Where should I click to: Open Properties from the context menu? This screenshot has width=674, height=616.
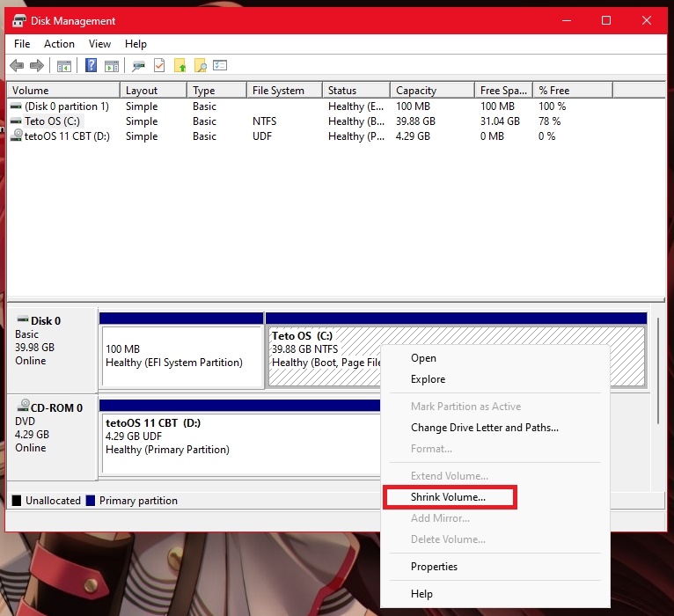[495, 567]
